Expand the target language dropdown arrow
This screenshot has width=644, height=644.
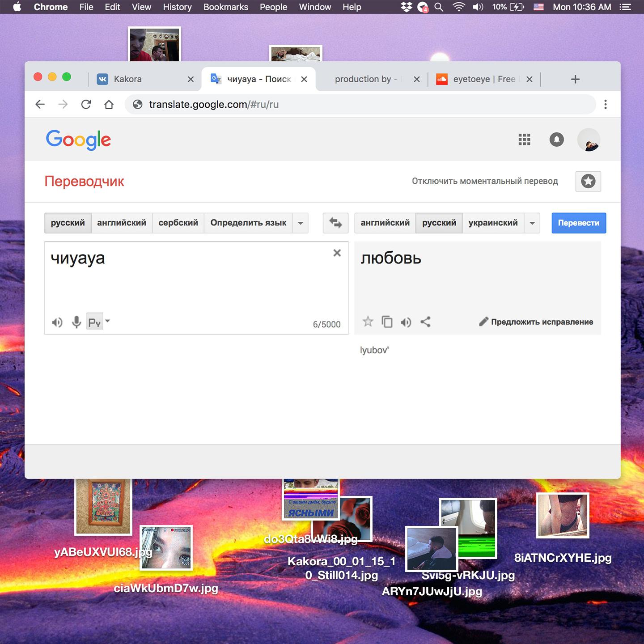tap(532, 223)
